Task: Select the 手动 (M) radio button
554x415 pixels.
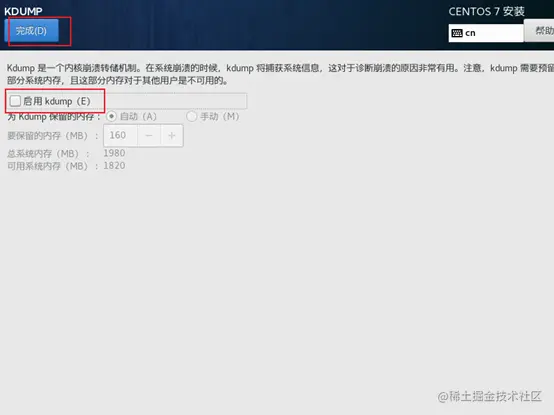Action: tap(191, 116)
